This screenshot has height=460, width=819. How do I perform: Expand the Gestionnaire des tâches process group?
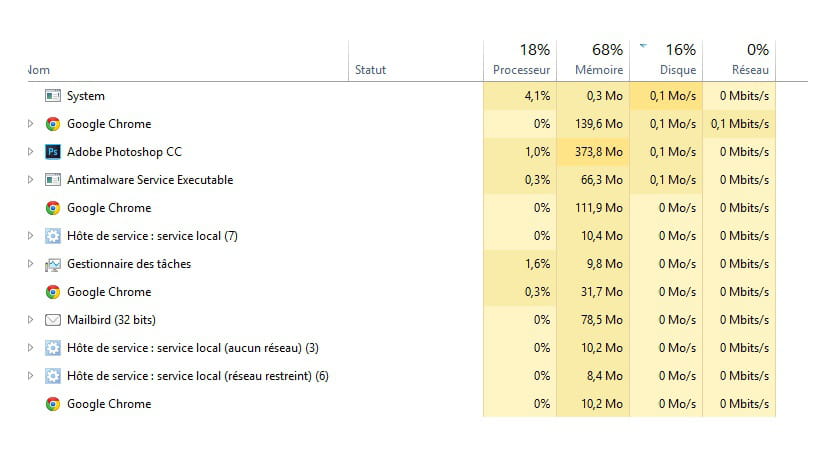(x=30, y=264)
